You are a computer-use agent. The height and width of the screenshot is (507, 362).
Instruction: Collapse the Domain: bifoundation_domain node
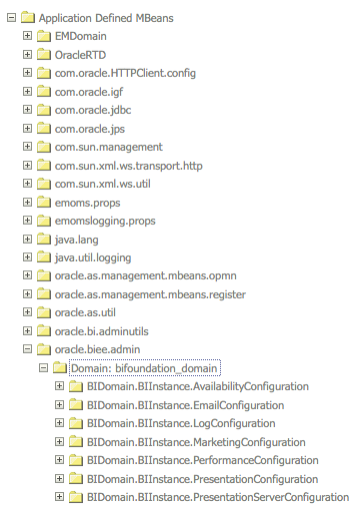[x=43, y=368]
